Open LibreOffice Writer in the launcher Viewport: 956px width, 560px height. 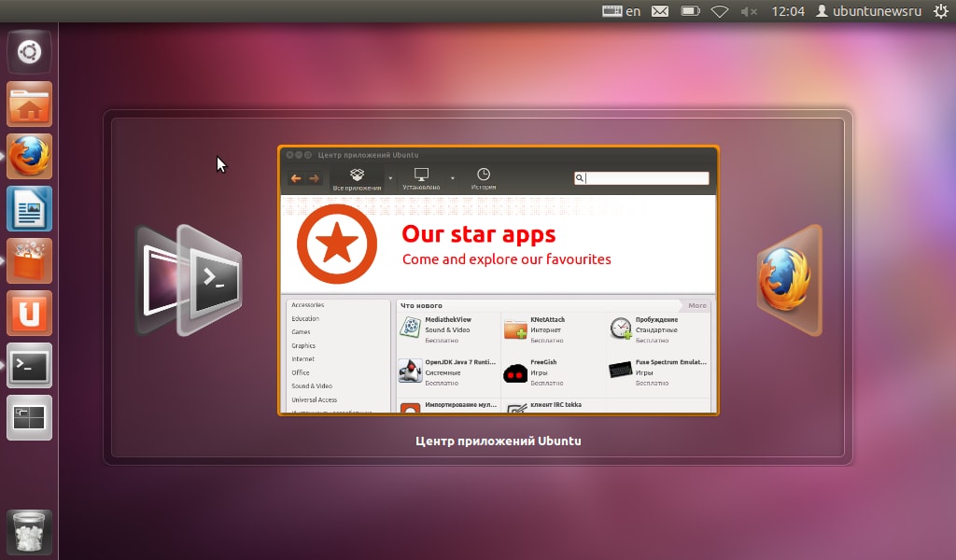pos(29,209)
